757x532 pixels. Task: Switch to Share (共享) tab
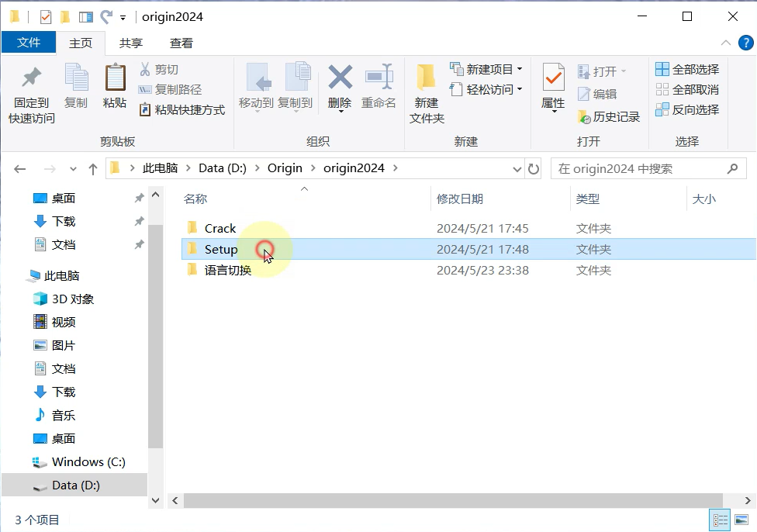click(x=131, y=43)
